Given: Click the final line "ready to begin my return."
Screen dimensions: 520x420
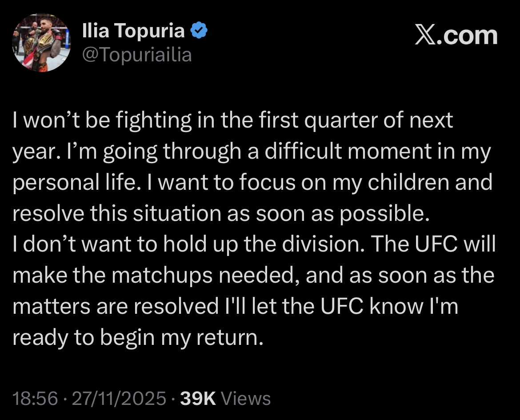Looking at the screenshot, I should pos(138,338).
